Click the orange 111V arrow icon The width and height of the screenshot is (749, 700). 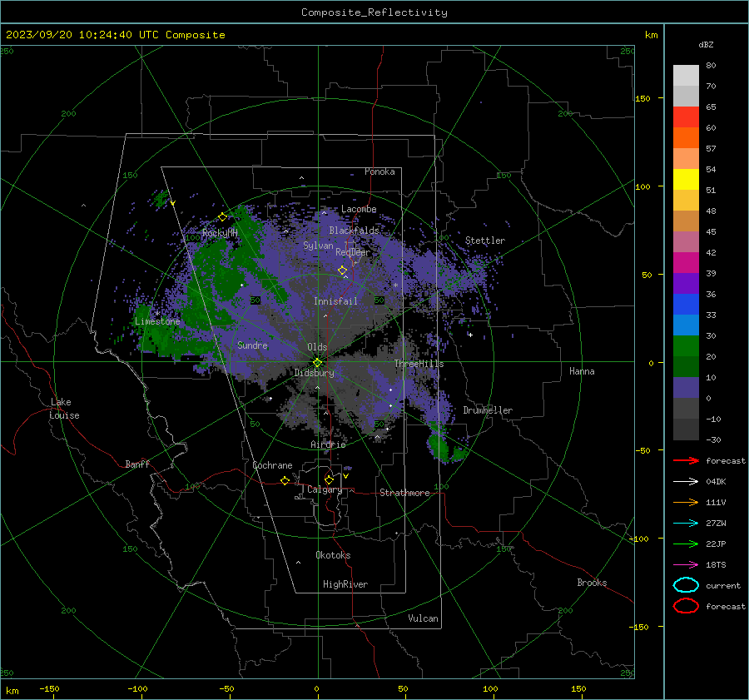click(686, 502)
